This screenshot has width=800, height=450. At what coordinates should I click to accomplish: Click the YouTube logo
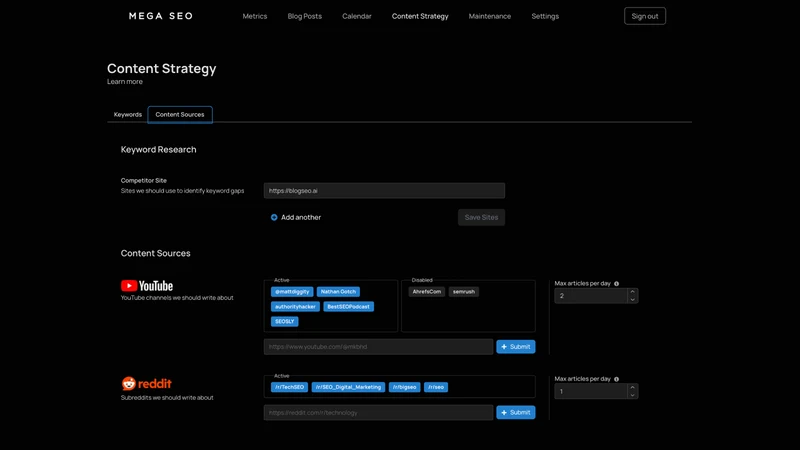pyautogui.click(x=147, y=286)
